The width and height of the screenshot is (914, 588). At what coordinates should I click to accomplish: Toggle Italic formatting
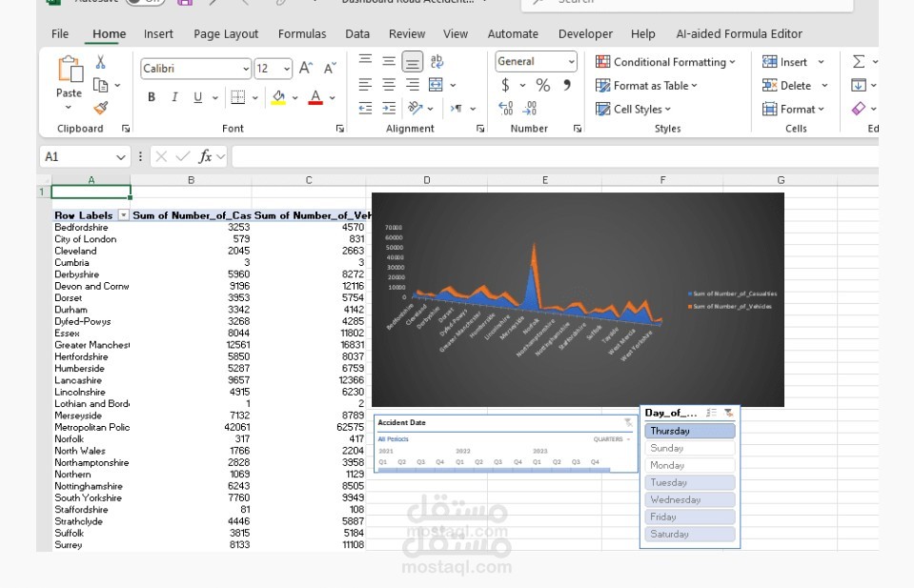pos(174,97)
